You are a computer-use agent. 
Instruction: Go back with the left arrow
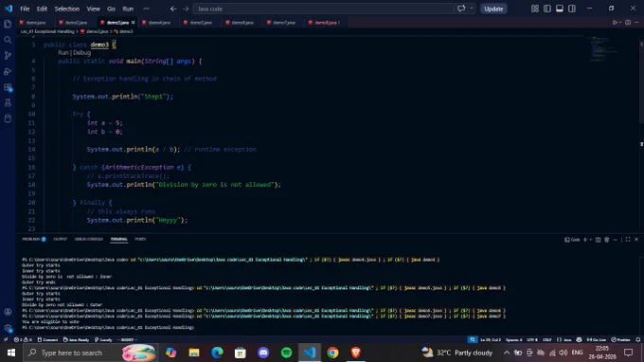(173, 9)
